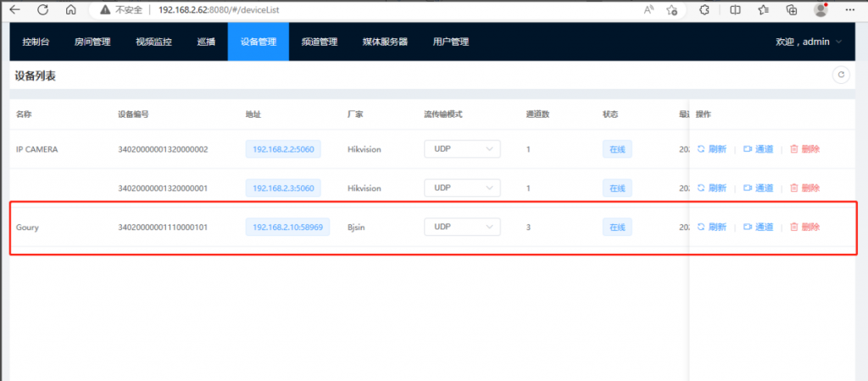The width and height of the screenshot is (868, 381).
Task: Open the browser profile avatar
Action: [x=820, y=10]
